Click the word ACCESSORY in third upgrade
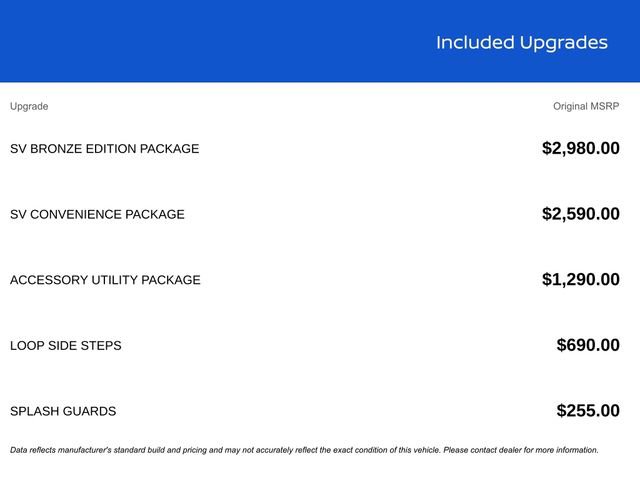Viewport: 640px width, 480px height. tap(46, 280)
